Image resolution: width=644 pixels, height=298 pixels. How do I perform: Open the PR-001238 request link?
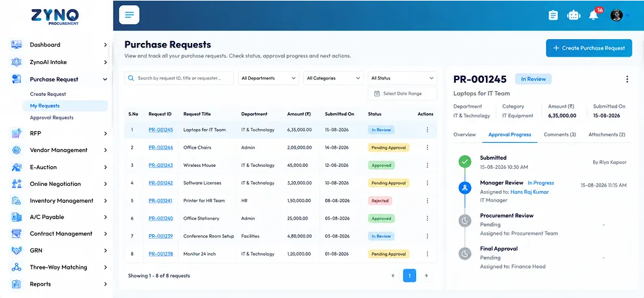pos(161,254)
